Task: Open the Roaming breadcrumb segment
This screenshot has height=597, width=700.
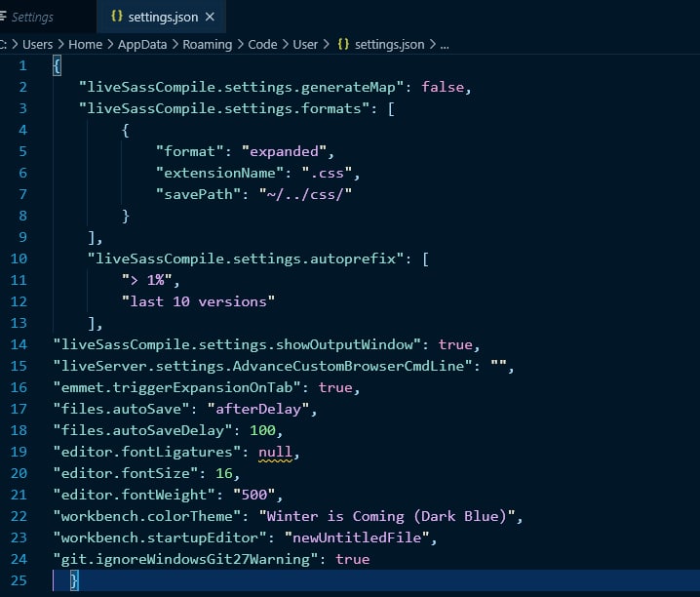Action: pyautogui.click(x=207, y=45)
